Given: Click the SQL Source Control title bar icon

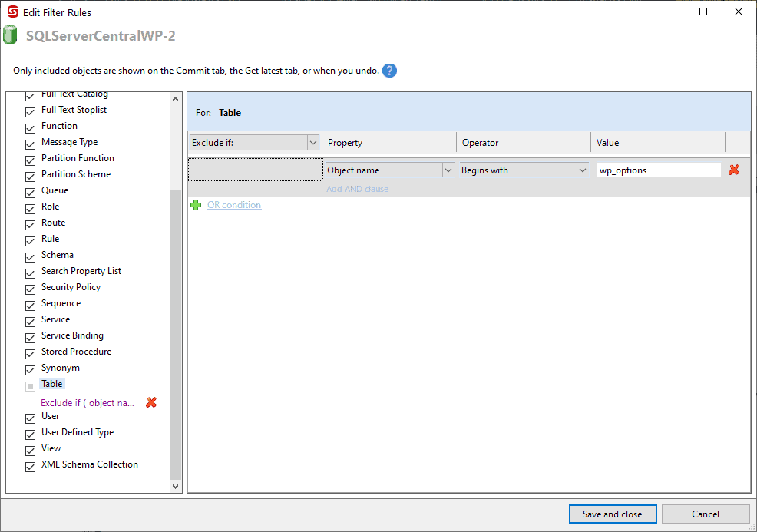Looking at the screenshot, I should (12, 12).
